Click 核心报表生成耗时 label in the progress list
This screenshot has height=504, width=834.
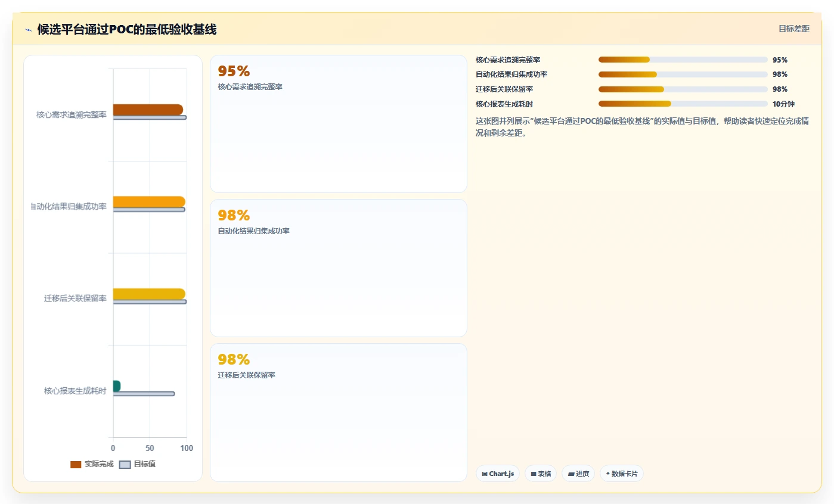click(504, 104)
